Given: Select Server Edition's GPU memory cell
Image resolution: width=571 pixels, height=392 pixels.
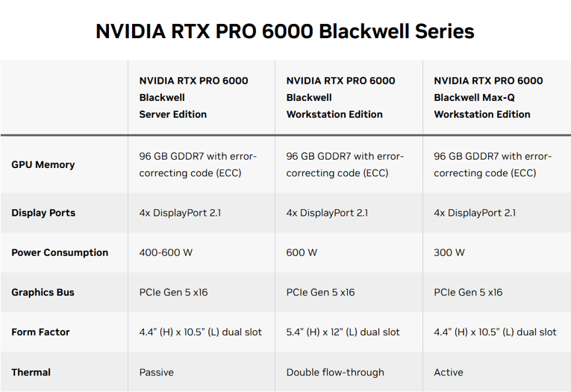Looking at the screenshot, I should pyautogui.click(x=198, y=164).
